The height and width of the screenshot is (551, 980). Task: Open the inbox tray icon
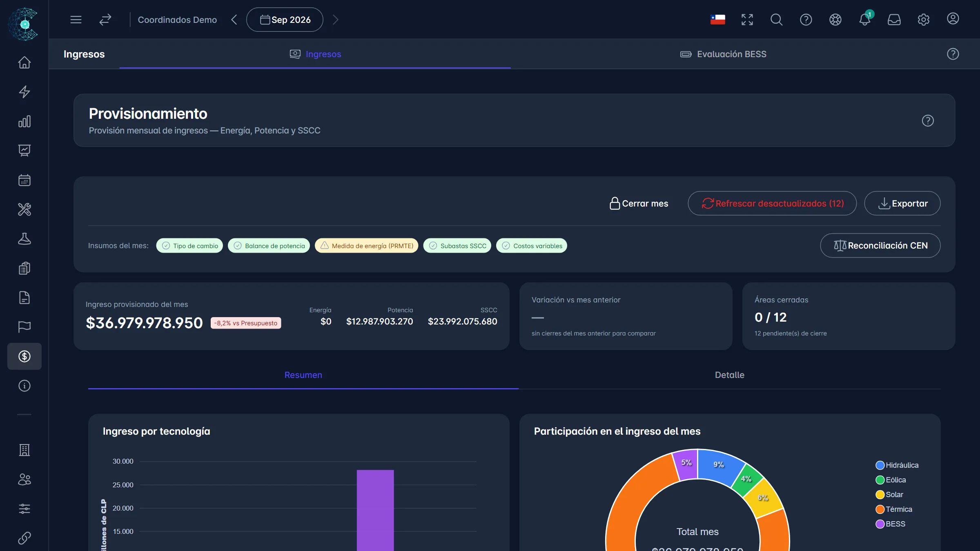[x=894, y=20]
